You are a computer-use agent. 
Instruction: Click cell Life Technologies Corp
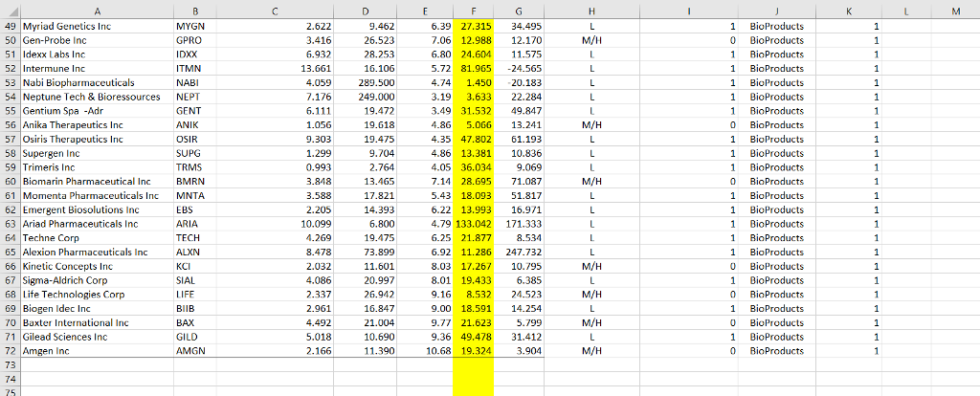(x=98, y=295)
